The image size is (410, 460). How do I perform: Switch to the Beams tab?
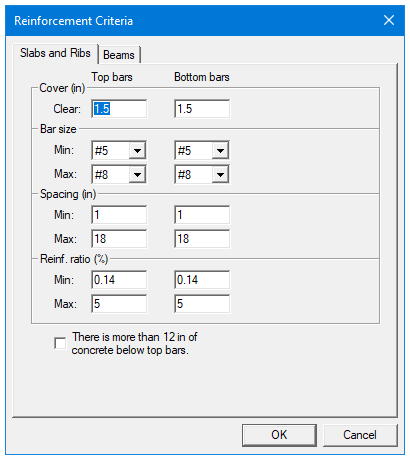coord(120,55)
